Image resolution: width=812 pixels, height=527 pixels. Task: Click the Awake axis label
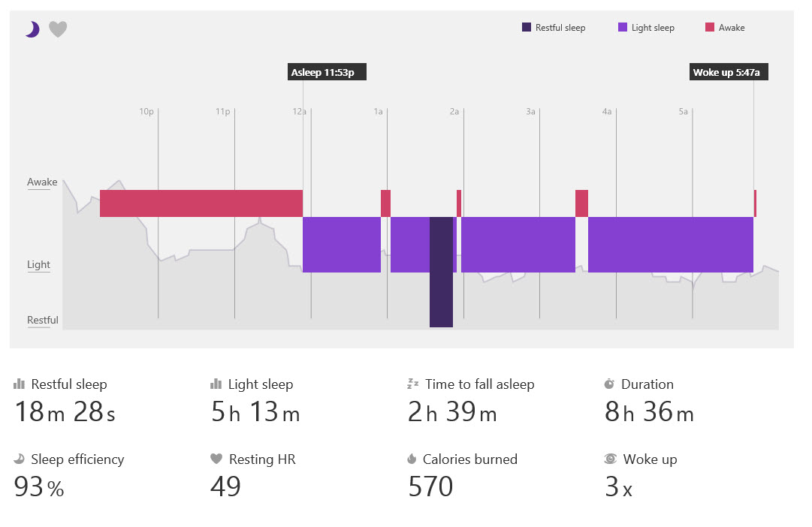click(x=42, y=182)
